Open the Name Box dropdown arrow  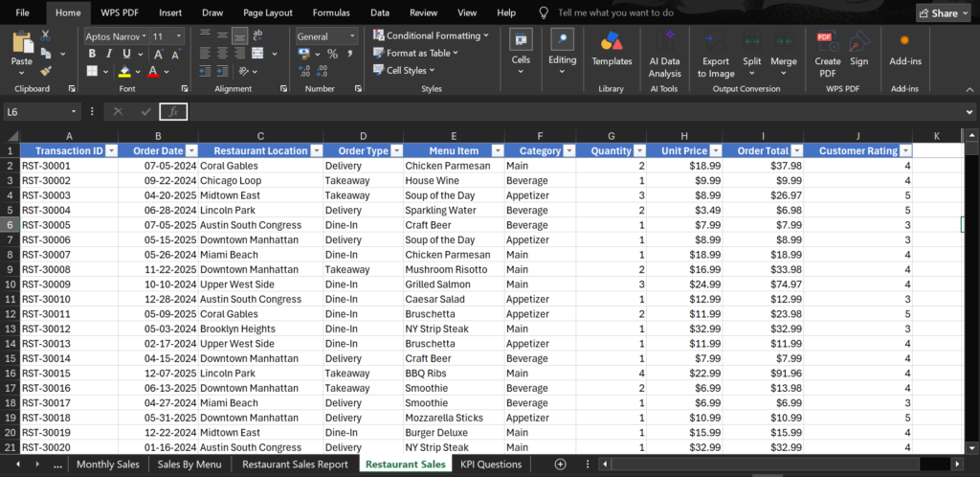point(74,111)
